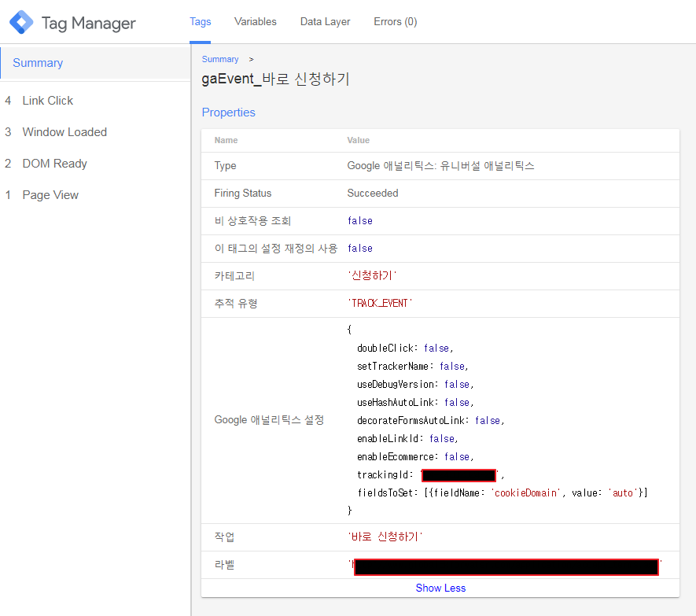Click false value of 비 상호작용 조회
Screen dimensions: 696x616
pyautogui.click(x=360, y=221)
